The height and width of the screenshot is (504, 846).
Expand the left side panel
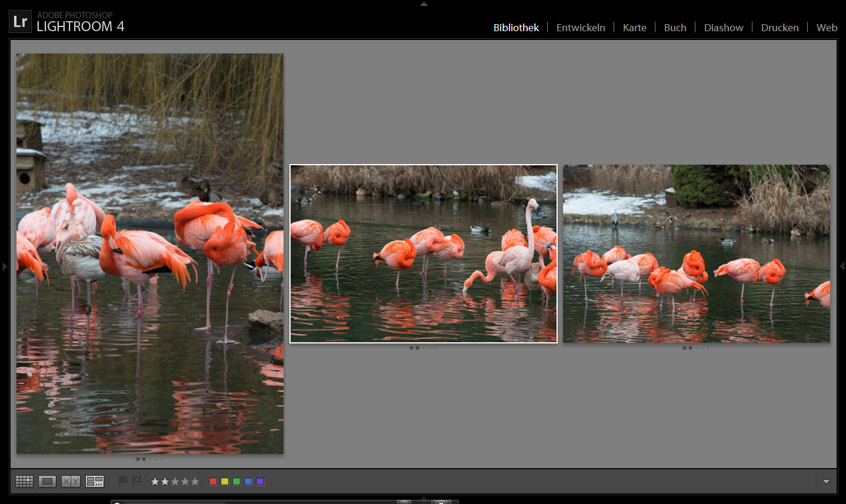4,266
